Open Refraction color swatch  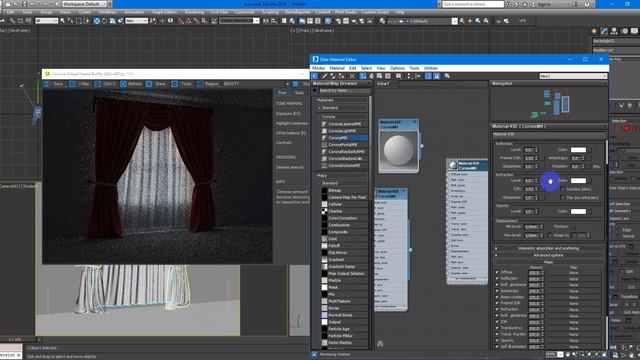pos(578,180)
